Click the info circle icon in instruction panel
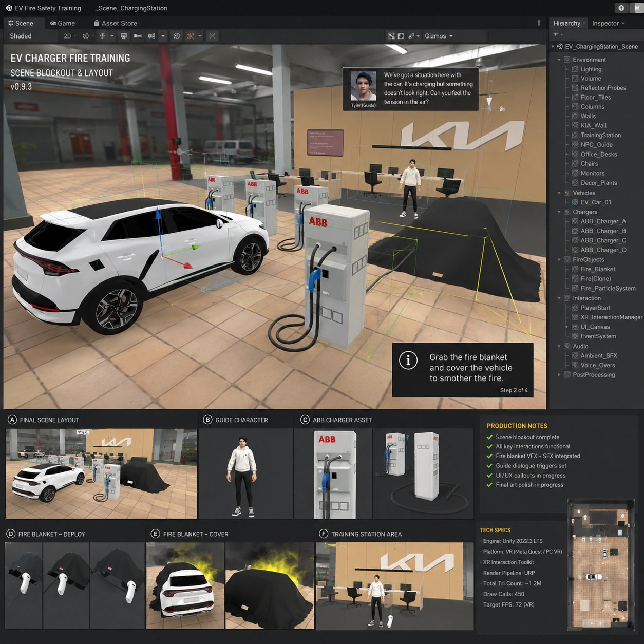Viewport: 644px width, 644px height. click(408, 360)
